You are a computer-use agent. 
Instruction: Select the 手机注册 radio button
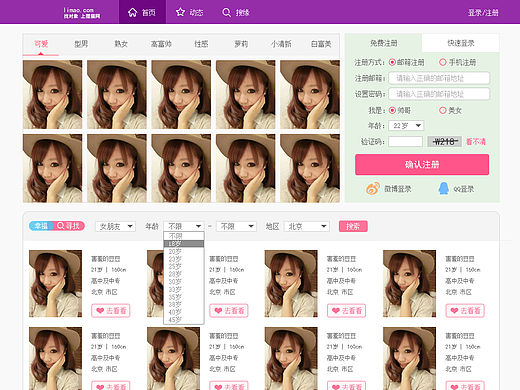click(443, 62)
